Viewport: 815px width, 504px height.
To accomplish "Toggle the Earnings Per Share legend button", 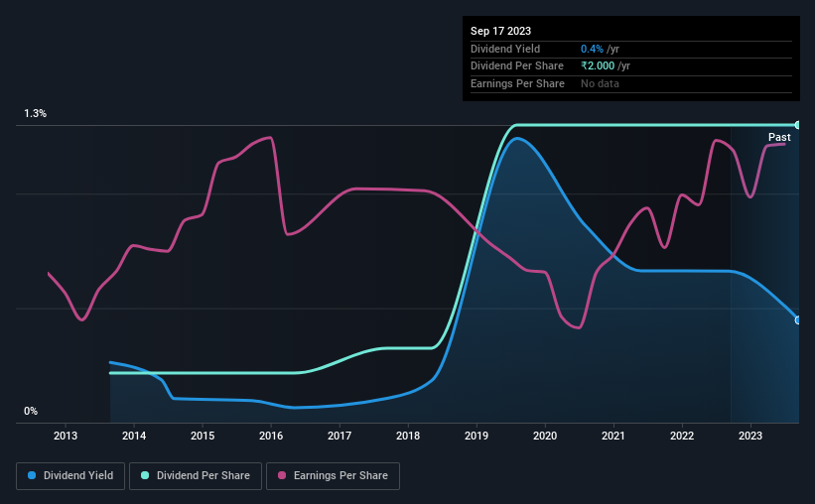I will 333,476.
